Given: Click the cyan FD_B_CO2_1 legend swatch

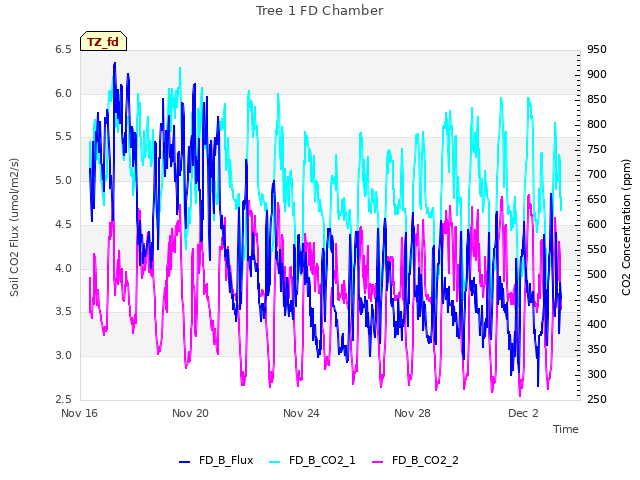Looking at the screenshot, I should tap(275, 462).
